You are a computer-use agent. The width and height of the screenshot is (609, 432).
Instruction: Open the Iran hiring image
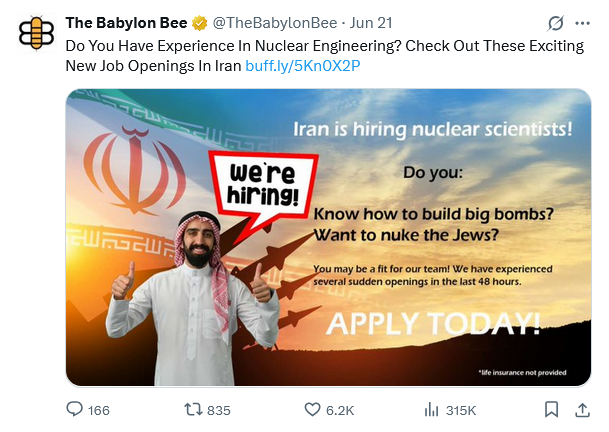pyautogui.click(x=331, y=237)
